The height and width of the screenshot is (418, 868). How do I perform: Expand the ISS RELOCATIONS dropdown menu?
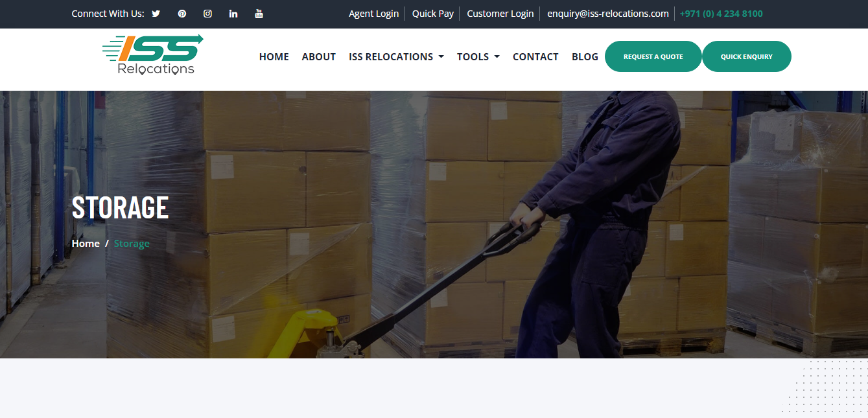point(396,57)
